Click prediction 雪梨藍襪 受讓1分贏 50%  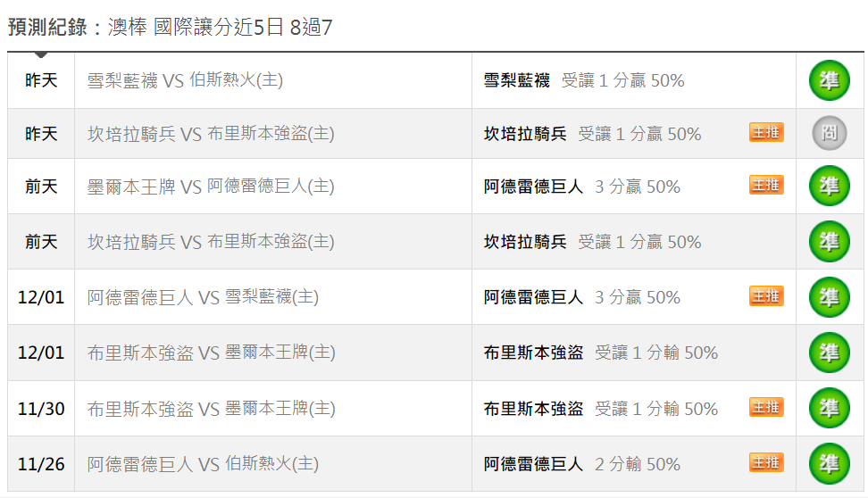coord(584,81)
